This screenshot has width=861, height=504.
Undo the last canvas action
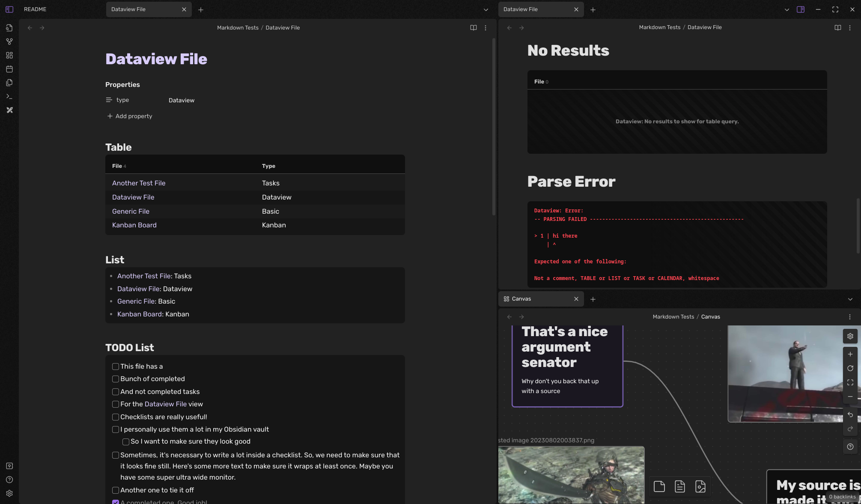click(850, 415)
